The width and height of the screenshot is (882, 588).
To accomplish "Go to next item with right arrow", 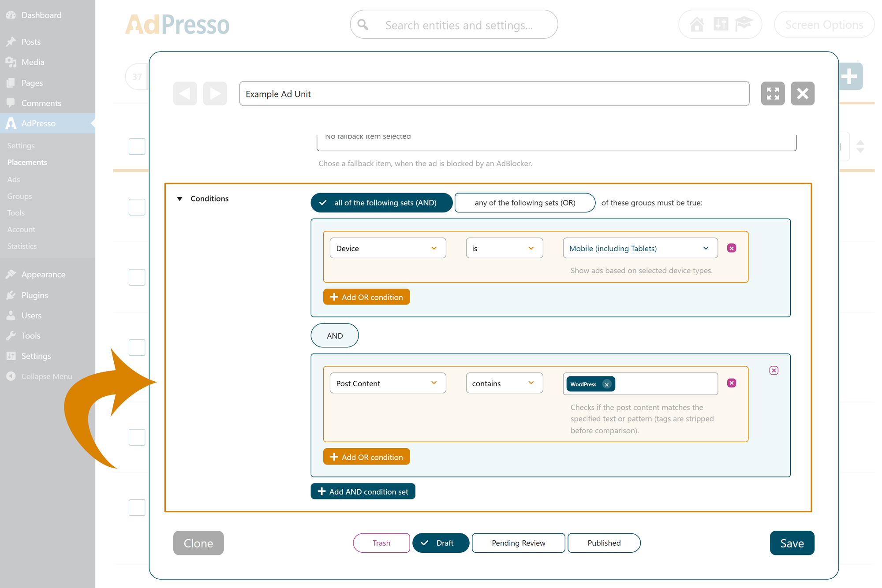I will coord(215,93).
